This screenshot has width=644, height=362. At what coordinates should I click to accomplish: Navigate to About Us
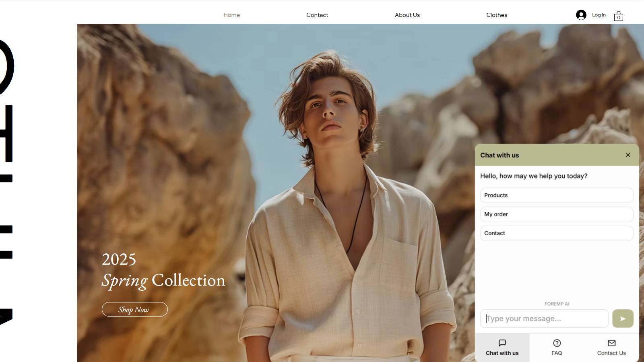coord(407,15)
